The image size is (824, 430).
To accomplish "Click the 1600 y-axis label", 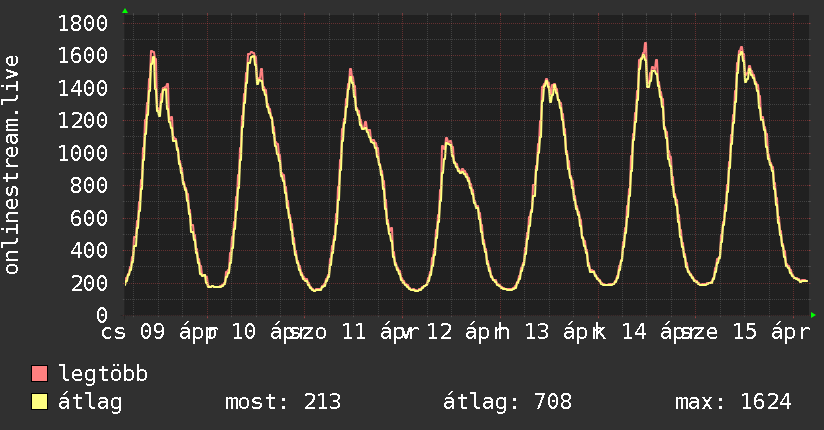I will coord(83,55).
